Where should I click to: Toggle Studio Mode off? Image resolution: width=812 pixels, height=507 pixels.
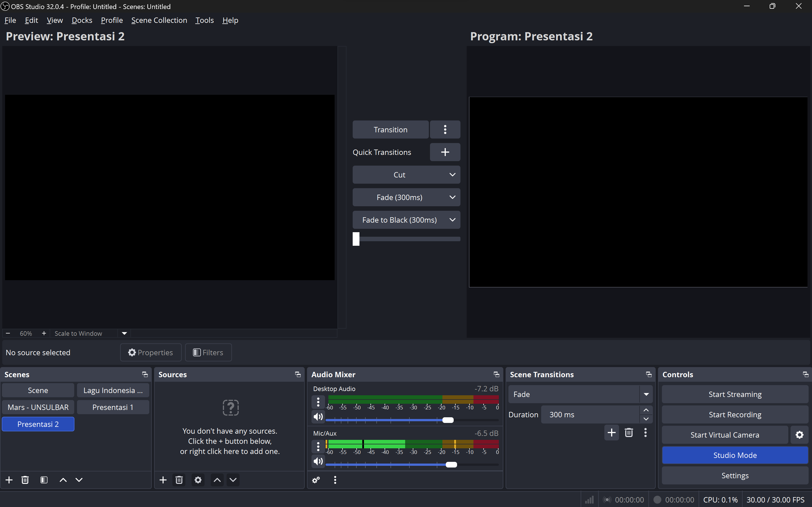pos(735,455)
